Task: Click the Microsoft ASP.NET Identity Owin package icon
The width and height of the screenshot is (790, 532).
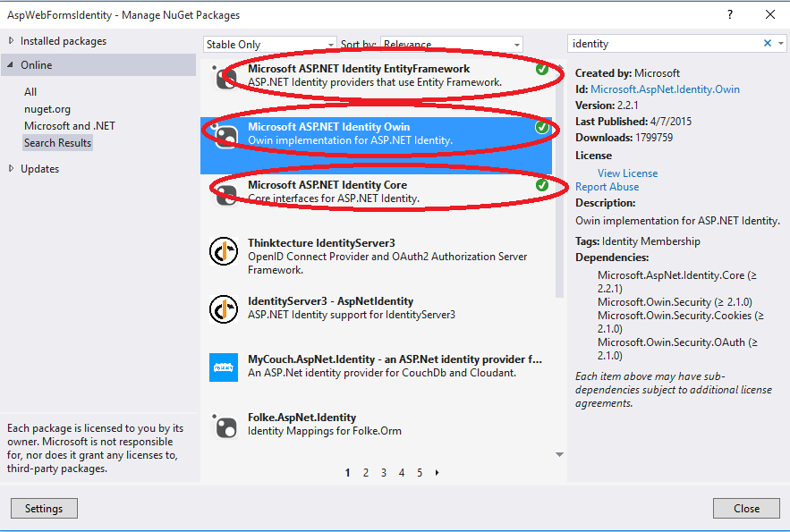Action: 224,135
